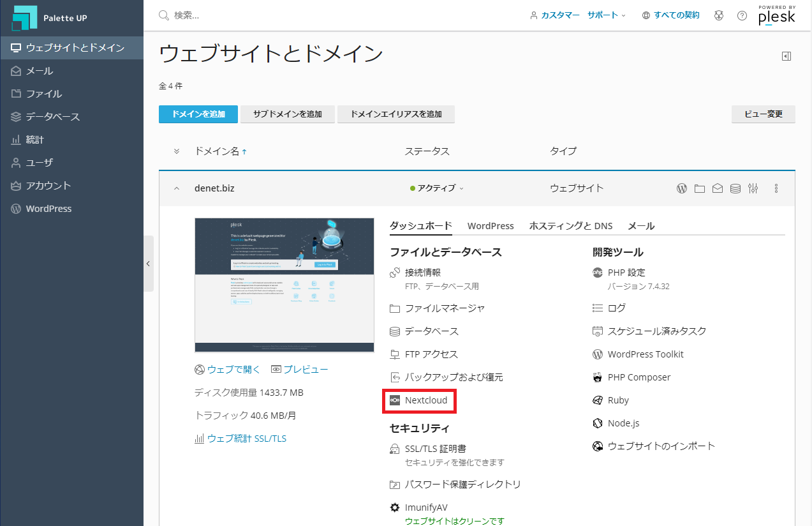This screenshot has height=526, width=812.
Task: Switch to the メール tab
Action: 641,226
